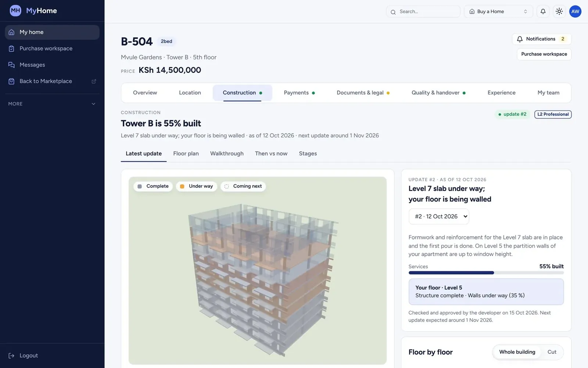588x368 pixels.
Task: Toggle the Coming next legend chip
Action: tap(243, 186)
